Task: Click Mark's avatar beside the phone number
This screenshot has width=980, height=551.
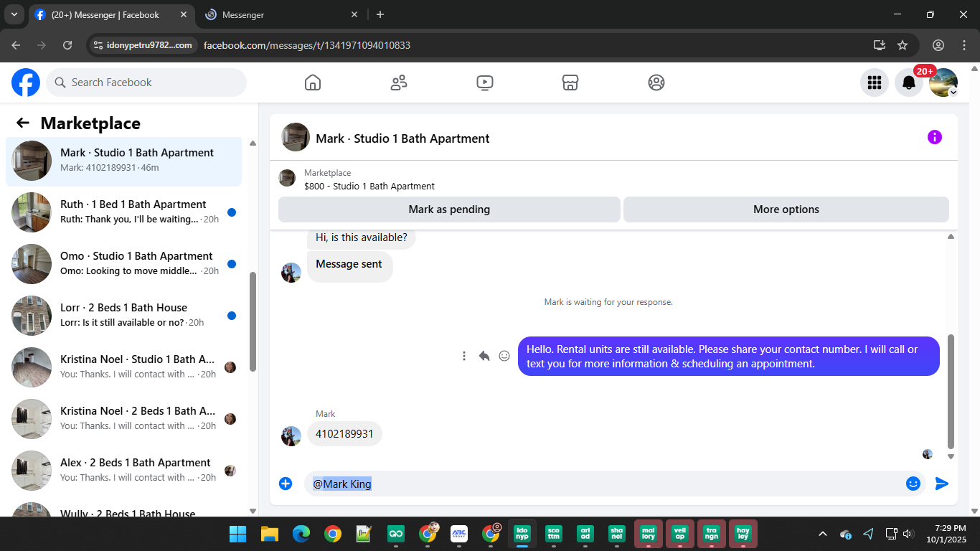Action: pos(291,436)
